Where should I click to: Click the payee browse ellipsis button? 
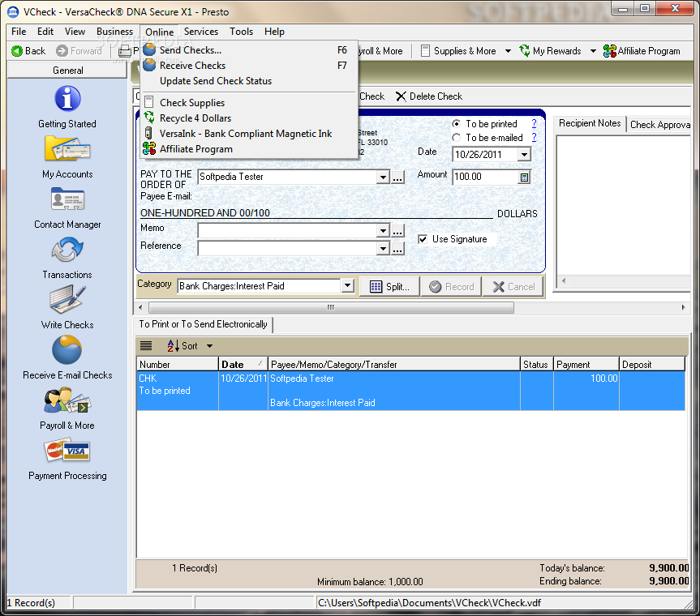point(397,177)
